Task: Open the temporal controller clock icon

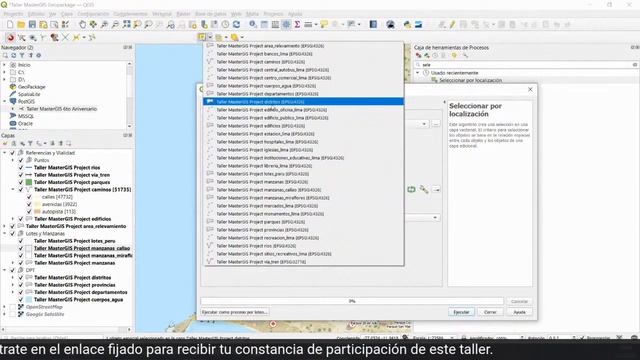Action: point(225,24)
